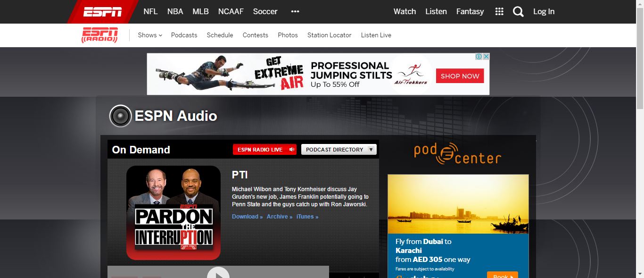Click the page scrollbar up arrow
644x278 pixels.
pyautogui.click(x=640, y=4)
